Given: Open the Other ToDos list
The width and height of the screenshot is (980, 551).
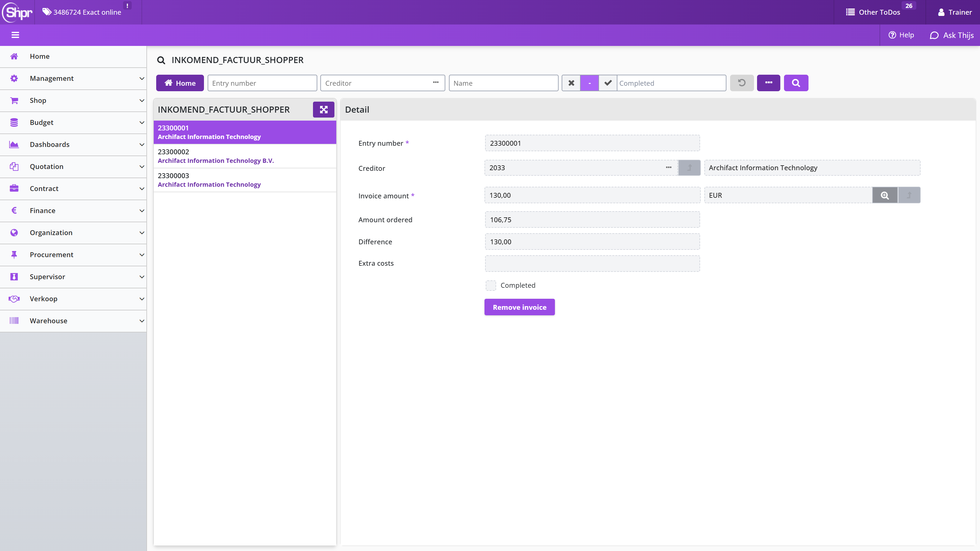Looking at the screenshot, I should (879, 12).
